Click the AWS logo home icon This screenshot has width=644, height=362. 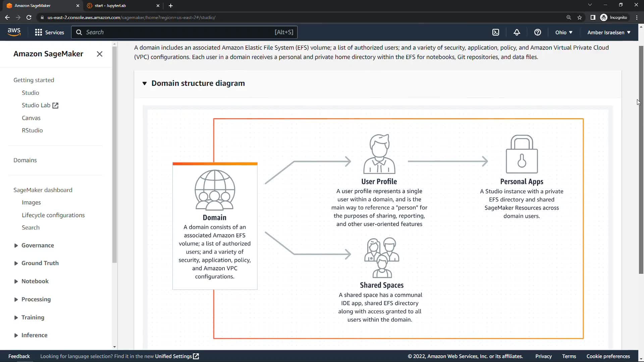click(x=14, y=32)
